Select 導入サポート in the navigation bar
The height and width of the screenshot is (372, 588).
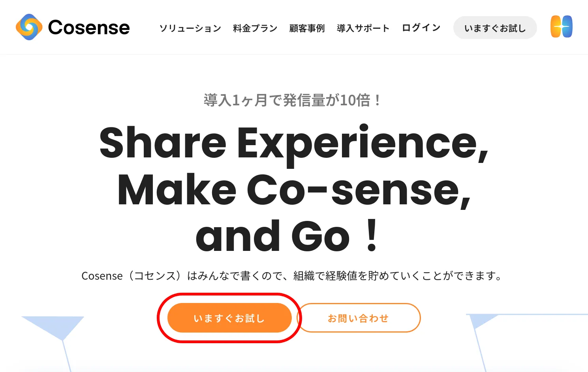click(363, 28)
